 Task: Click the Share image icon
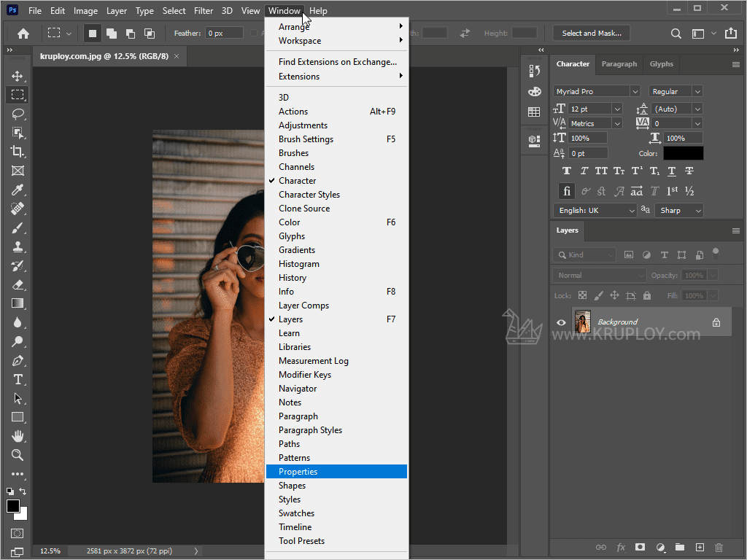pos(730,33)
